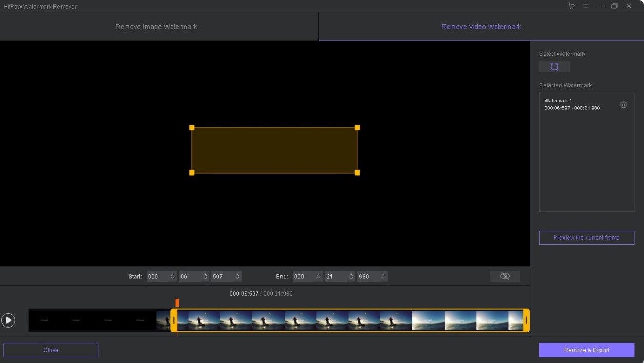644x363 pixels.
Task: Increment Start seconds with its up arrow
Action: point(204,274)
